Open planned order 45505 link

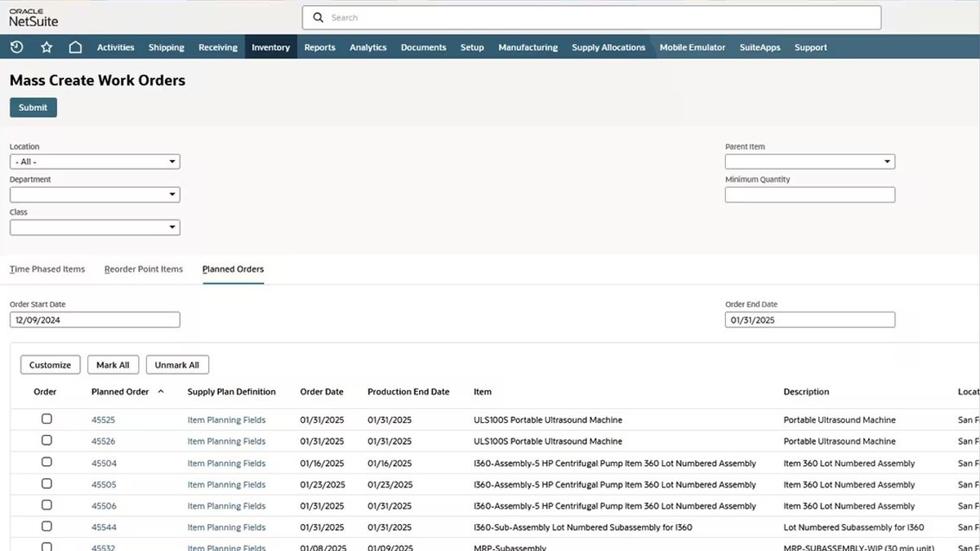pos(103,484)
